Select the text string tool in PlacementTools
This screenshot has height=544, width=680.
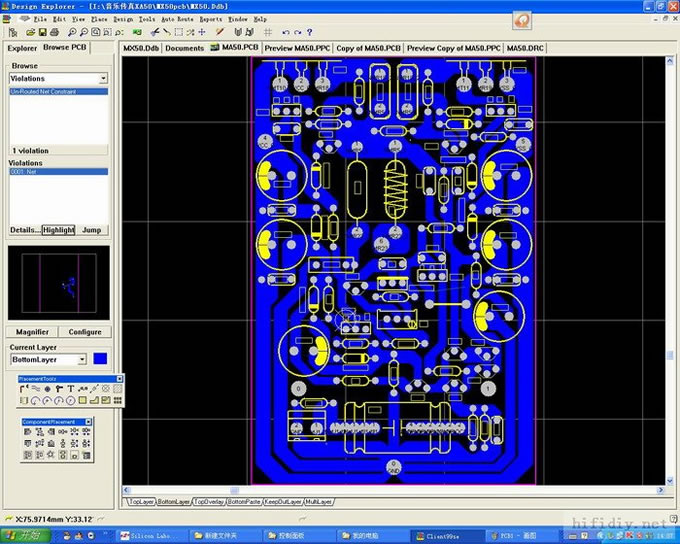(x=70, y=389)
